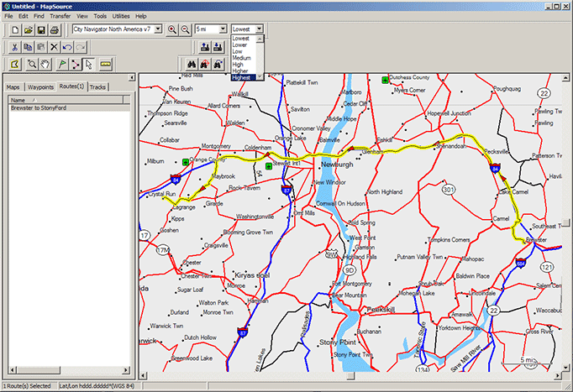Image resolution: width=573 pixels, height=392 pixels.
Task: Click the Peekskill label on the map
Action: tap(381, 310)
